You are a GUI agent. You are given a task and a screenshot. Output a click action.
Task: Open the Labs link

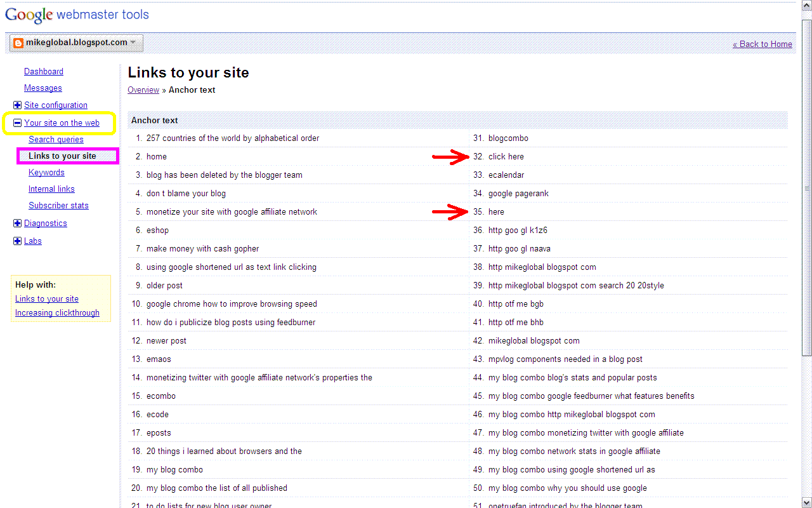click(33, 241)
